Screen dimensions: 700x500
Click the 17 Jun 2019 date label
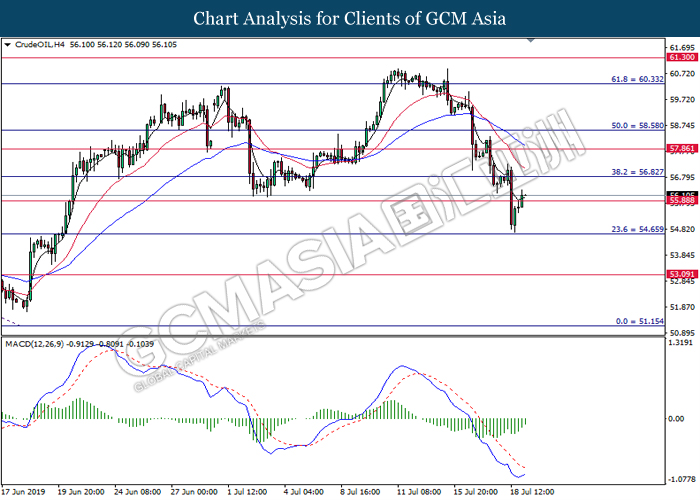click(x=25, y=492)
